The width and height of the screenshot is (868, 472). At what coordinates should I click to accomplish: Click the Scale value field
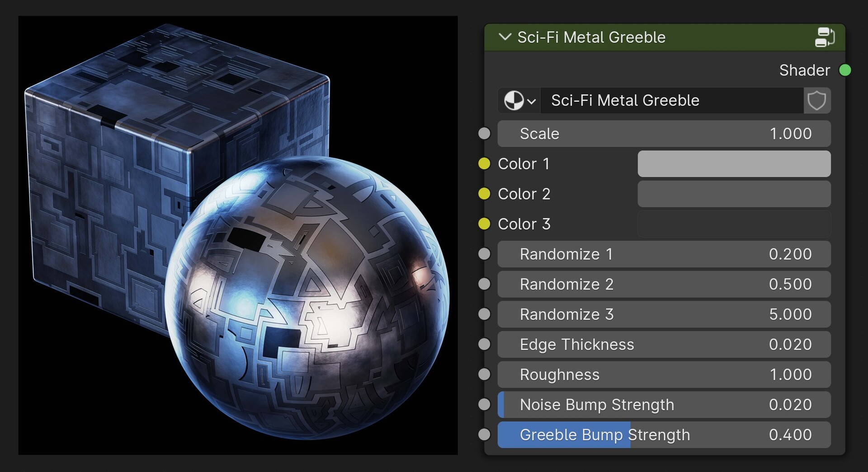coord(665,133)
